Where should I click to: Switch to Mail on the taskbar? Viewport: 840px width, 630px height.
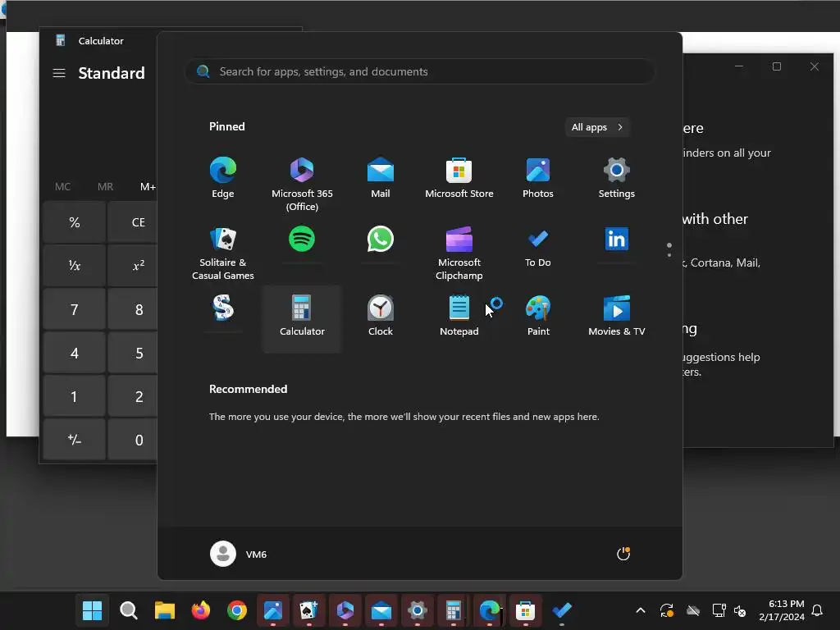(381, 610)
